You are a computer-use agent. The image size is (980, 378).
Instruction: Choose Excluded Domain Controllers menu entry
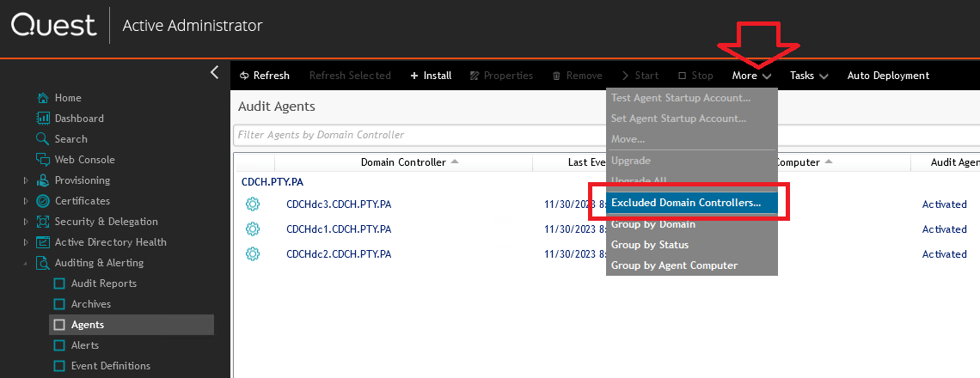coord(685,203)
